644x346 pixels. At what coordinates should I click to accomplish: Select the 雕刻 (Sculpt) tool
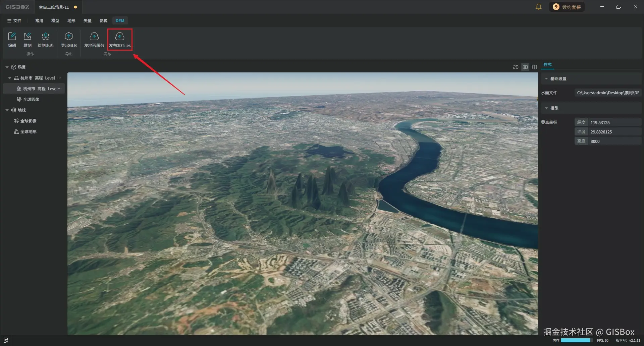tap(28, 40)
